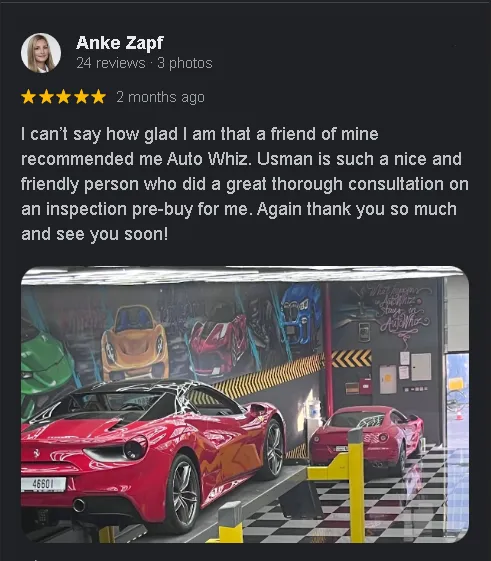
Task: Click the smaller red car in background
Action: 366,439
